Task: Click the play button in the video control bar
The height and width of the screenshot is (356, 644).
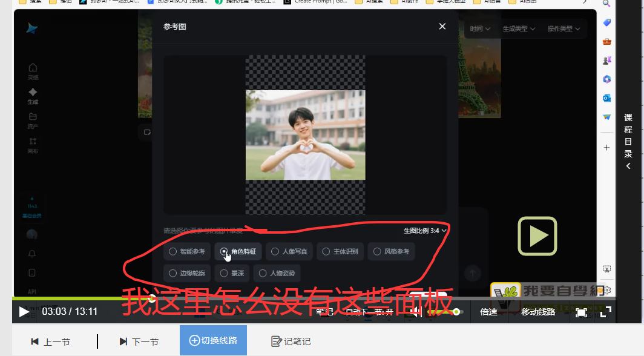Action: click(x=23, y=312)
